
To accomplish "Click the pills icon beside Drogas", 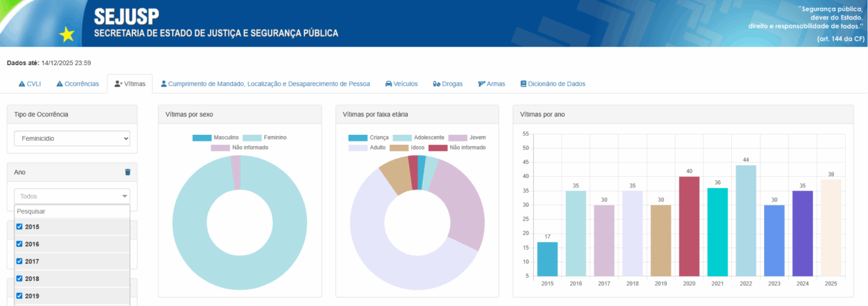I will 437,84.
